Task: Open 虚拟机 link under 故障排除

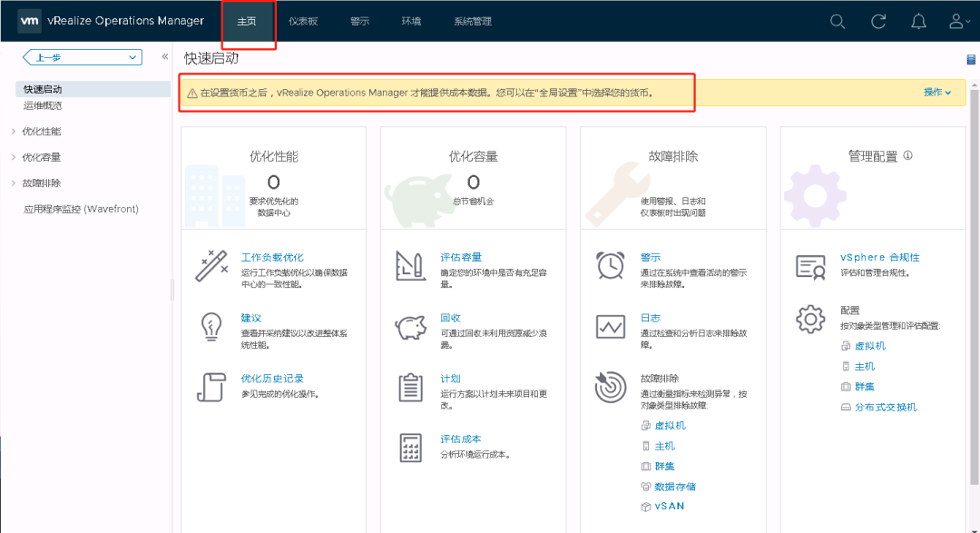Action: pos(670,425)
